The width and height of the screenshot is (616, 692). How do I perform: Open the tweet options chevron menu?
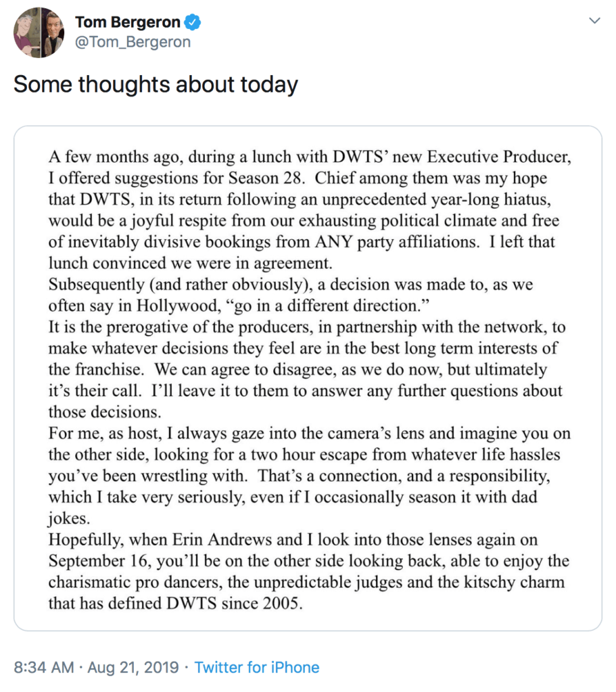pos(595,21)
